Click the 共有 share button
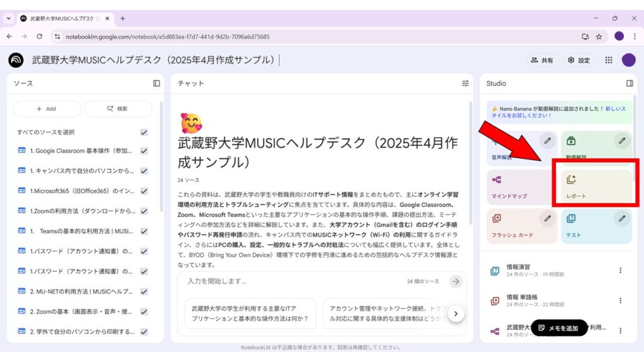This screenshot has height=362, width=644. click(x=542, y=60)
